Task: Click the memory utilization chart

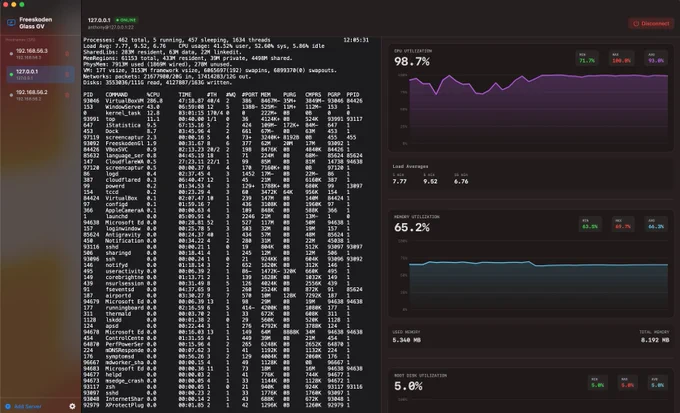Action: (538, 275)
